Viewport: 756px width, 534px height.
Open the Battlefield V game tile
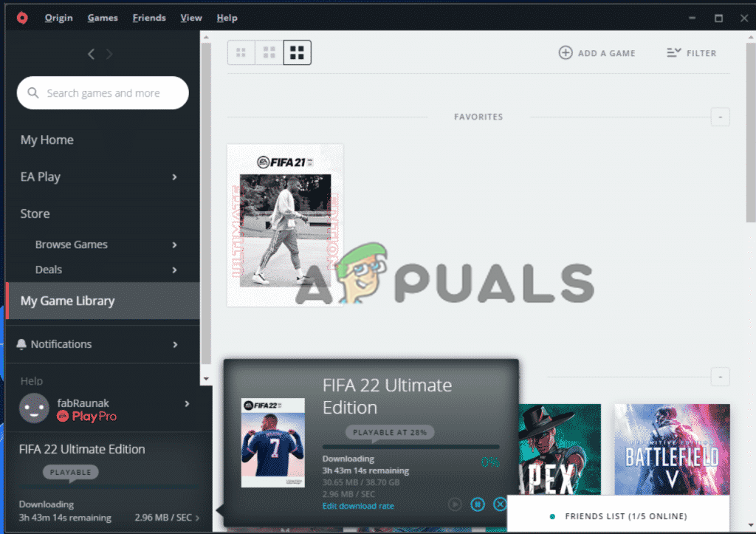(672, 449)
